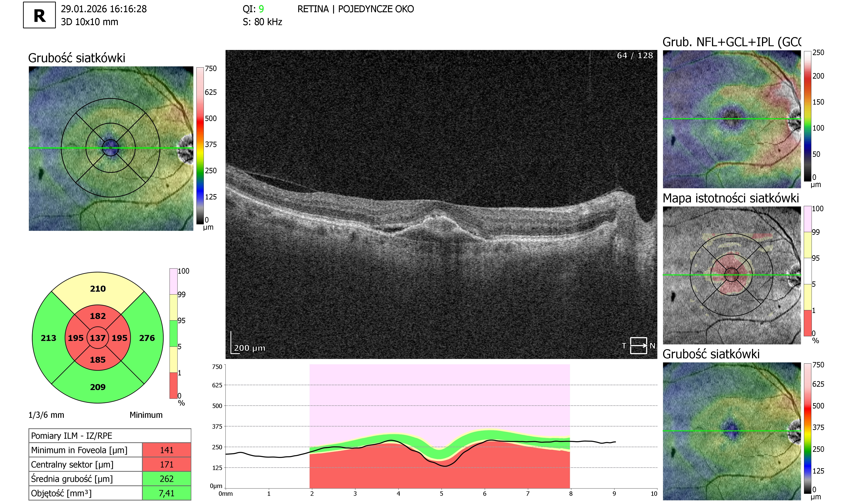Click the thickness profile chart below the B-scan
This screenshot has height=504, width=858.
[441, 426]
